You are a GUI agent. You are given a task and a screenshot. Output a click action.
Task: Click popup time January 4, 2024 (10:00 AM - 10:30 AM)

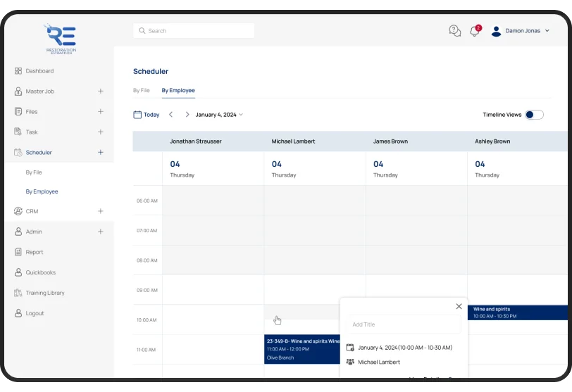coord(405,348)
